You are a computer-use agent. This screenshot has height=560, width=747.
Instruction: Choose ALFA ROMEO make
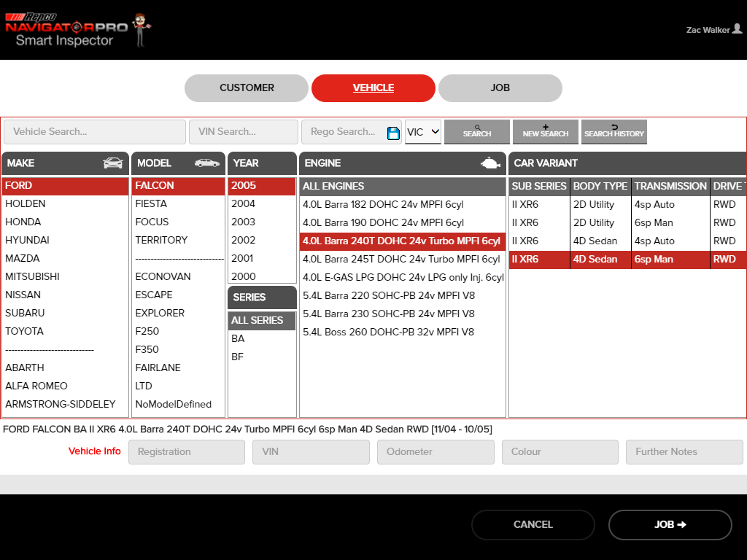[x=65, y=386]
